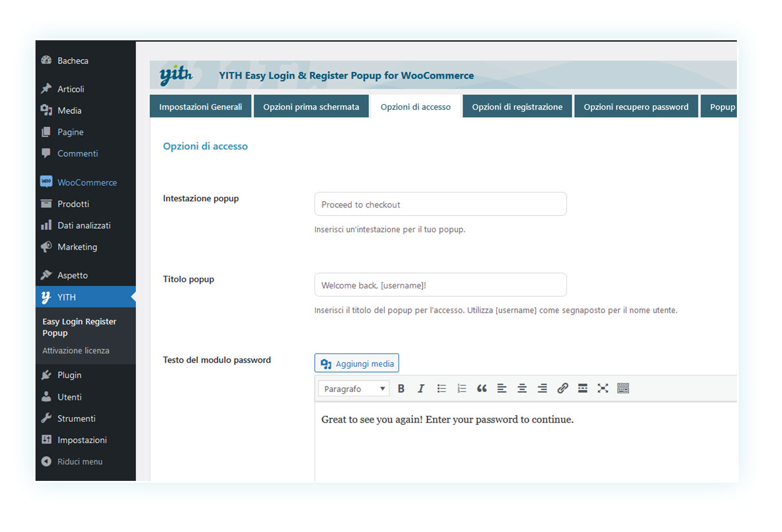The height and width of the screenshot is (532, 782).
Task: Click the Commenti speech bubble icon
Action: (x=46, y=153)
